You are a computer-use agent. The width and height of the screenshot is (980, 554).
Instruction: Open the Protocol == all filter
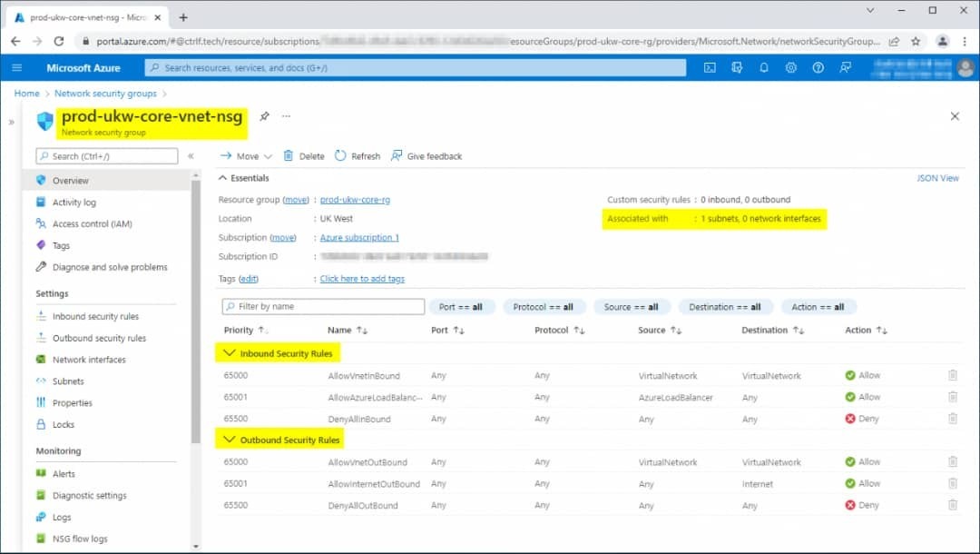(544, 307)
